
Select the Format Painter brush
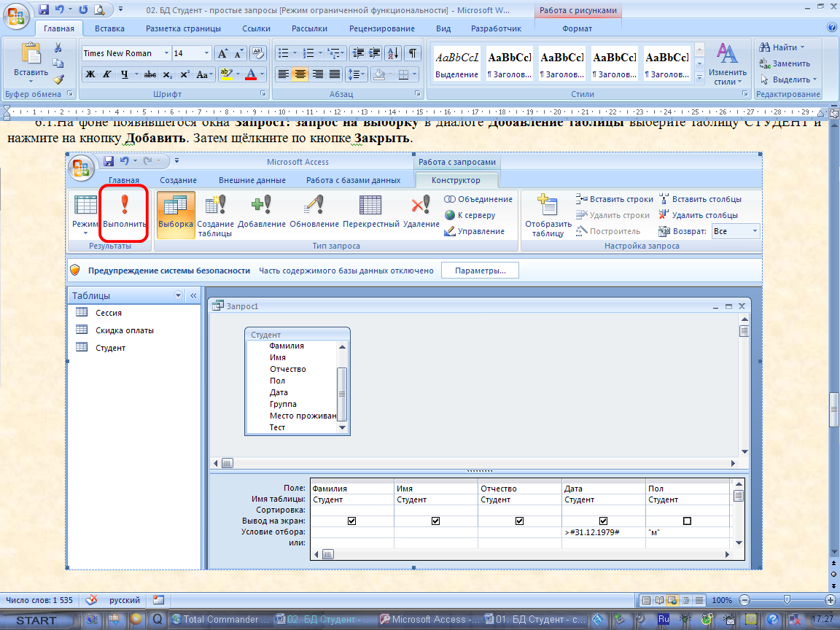(x=58, y=79)
